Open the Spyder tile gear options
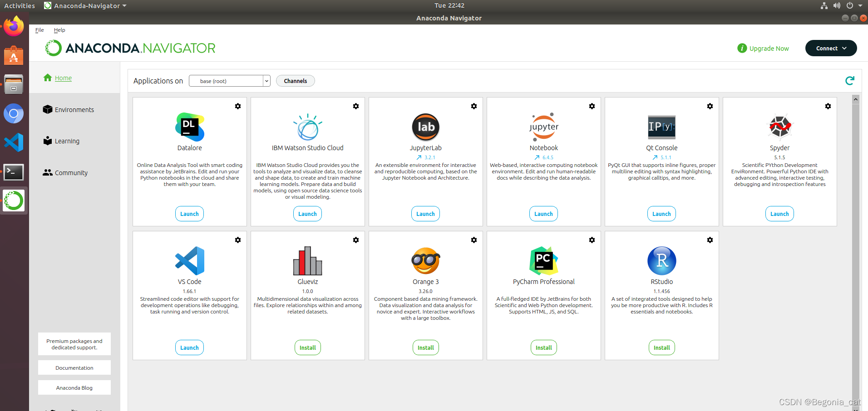The height and width of the screenshot is (411, 868). point(828,106)
